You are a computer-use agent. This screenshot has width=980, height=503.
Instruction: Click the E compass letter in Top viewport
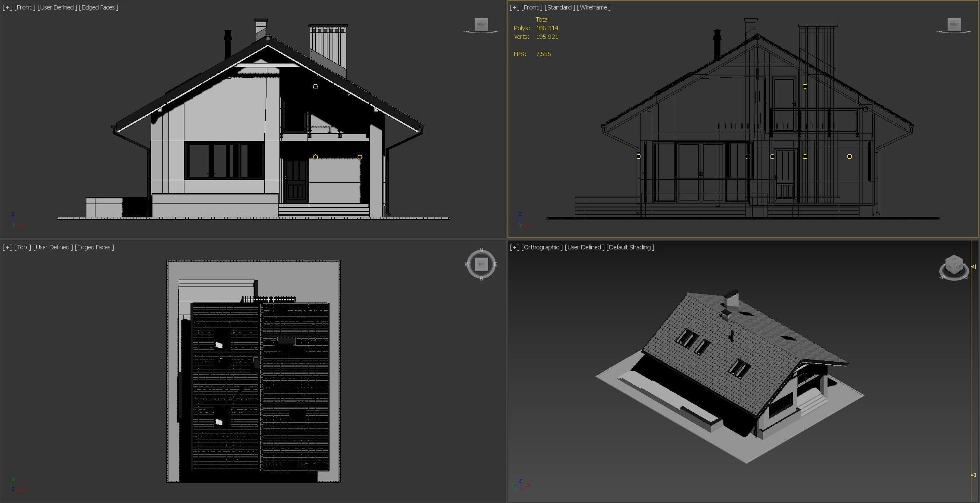click(x=495, y=264)
